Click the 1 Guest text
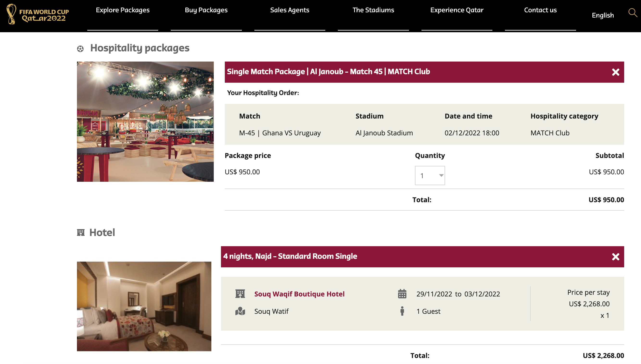This screenshot has width=641, height=364. click(428, 312)
